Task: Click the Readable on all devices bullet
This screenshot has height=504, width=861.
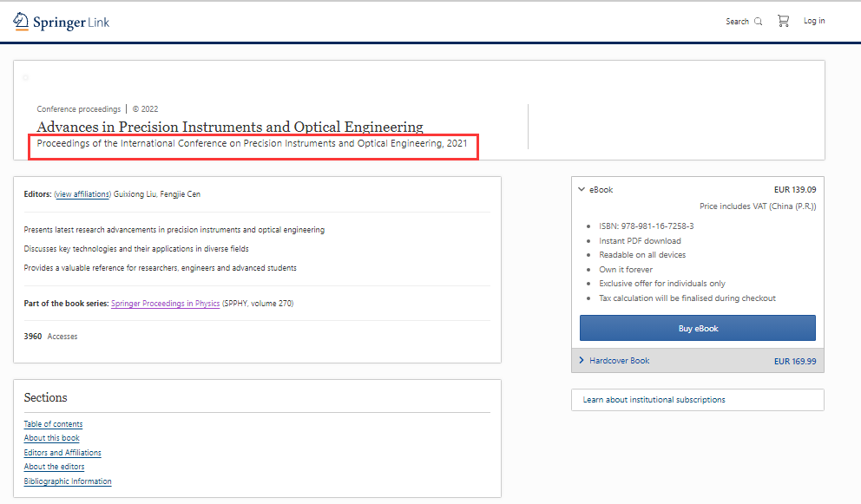Action: pyautogui.click(x=642, y=255)
